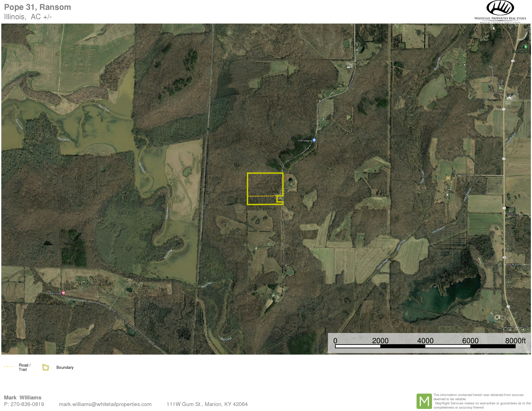
Task: Click the mark.williams@whitetailproperties.com email address
Action: coord(105,404)
